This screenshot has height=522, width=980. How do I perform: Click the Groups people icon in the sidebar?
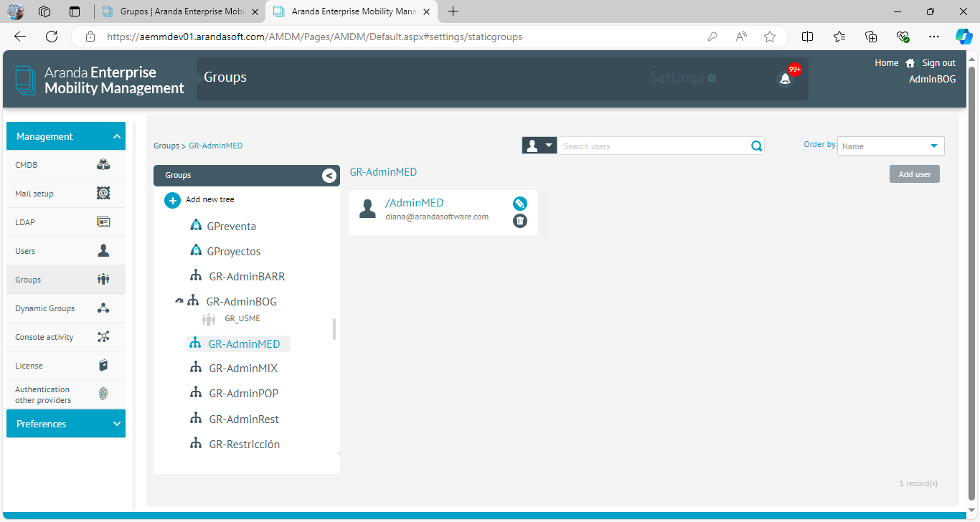coord(103,280)
